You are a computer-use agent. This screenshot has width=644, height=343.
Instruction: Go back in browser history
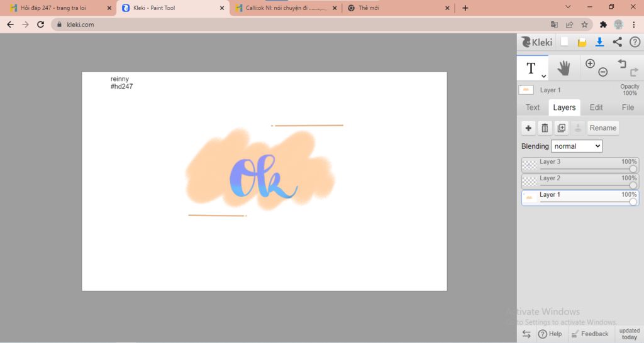(10, 24)
